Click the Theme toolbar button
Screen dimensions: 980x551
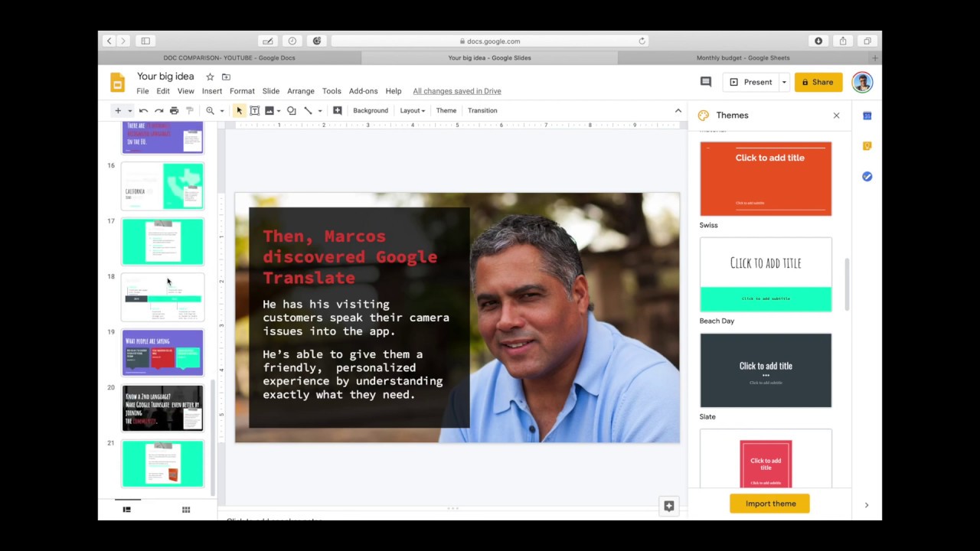446,110
